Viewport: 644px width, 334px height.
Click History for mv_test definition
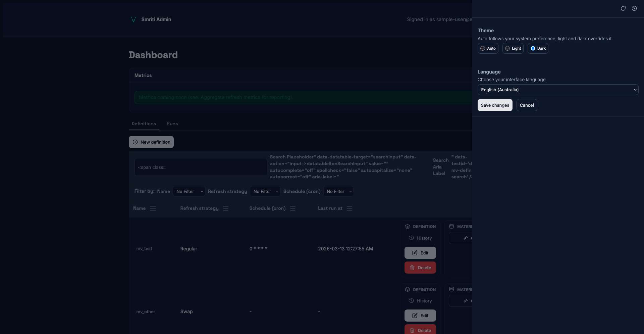(x=420, y=238)
